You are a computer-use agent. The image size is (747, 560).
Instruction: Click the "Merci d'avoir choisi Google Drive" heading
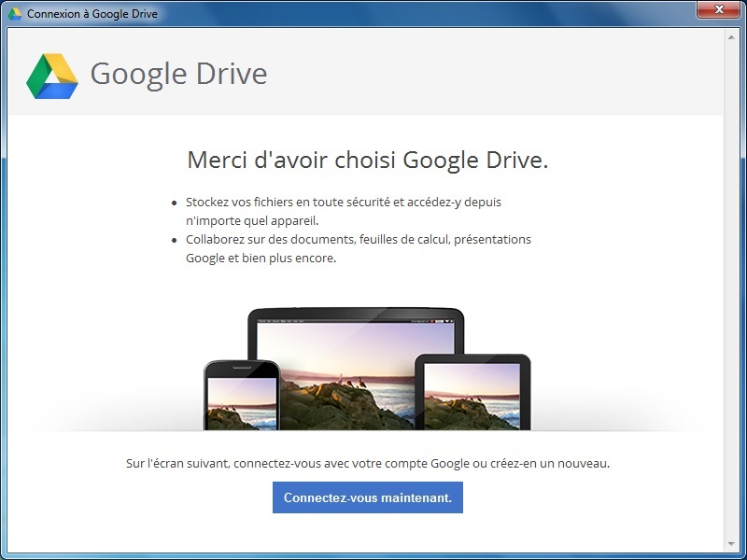(x=367, y=160)
